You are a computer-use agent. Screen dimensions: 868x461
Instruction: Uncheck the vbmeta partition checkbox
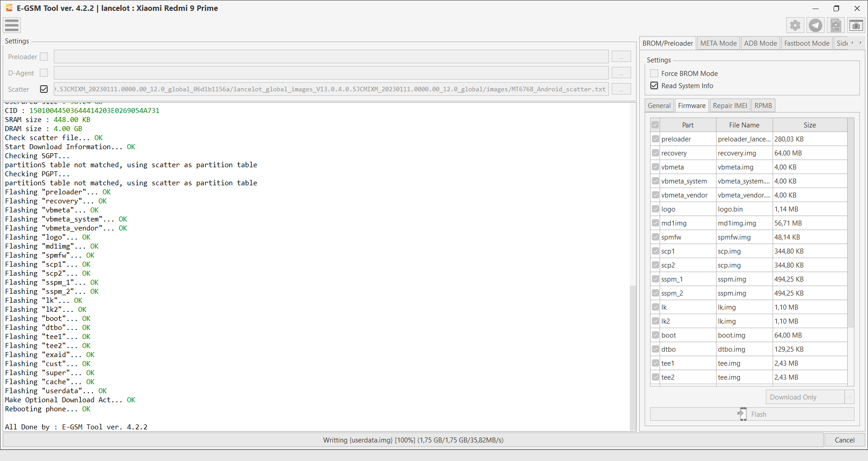pyautogui.click(x=656, y=167)
